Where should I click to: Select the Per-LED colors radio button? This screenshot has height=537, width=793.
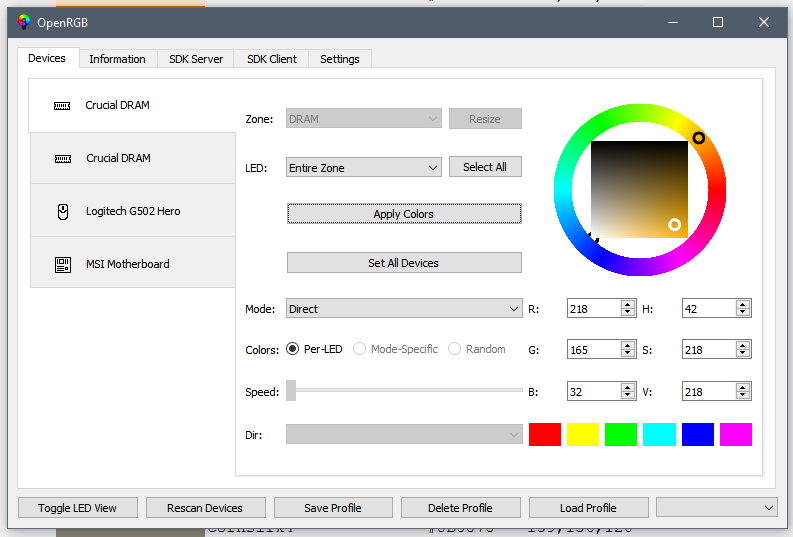coord(292,349)
